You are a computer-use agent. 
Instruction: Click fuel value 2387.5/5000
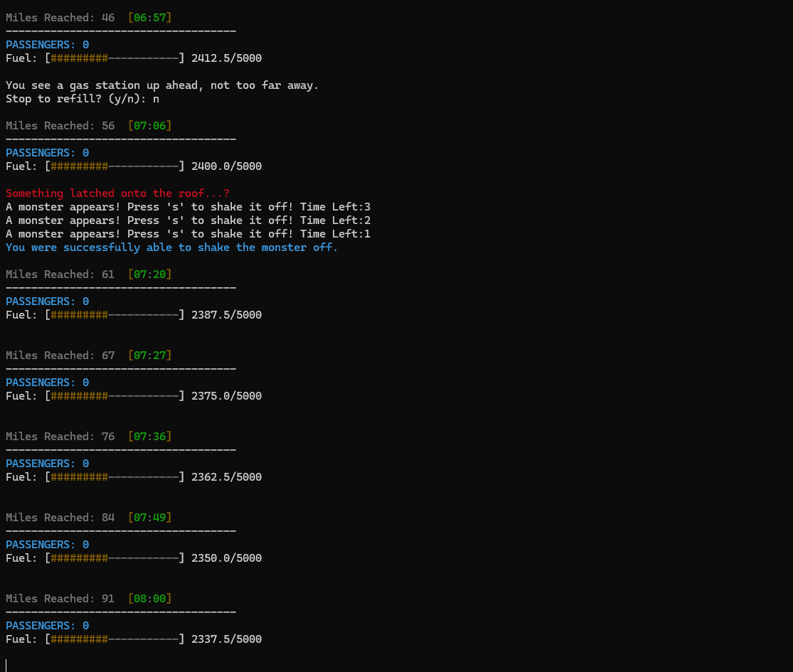click(227, 315)
